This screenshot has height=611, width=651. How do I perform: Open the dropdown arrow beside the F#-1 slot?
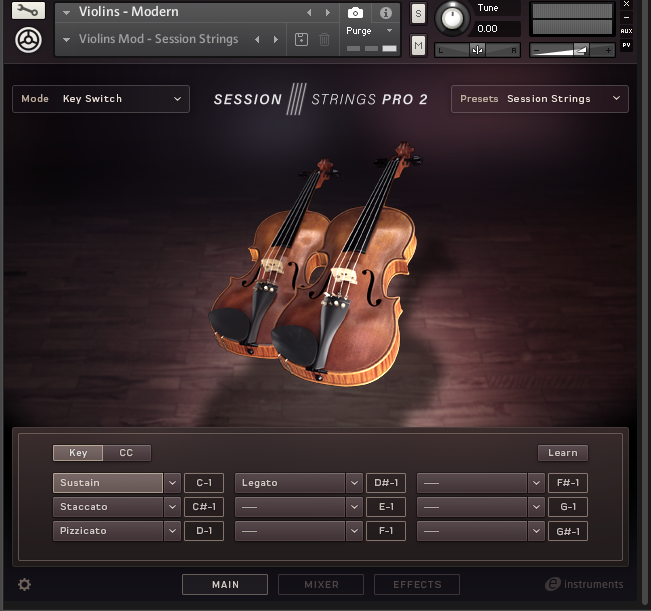point(536,483)
